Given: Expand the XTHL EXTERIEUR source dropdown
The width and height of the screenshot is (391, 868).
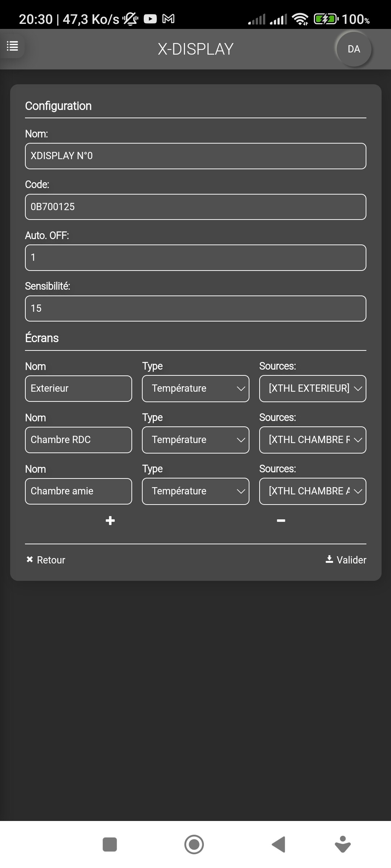Looking at the screenshot, I should [312, 388].
